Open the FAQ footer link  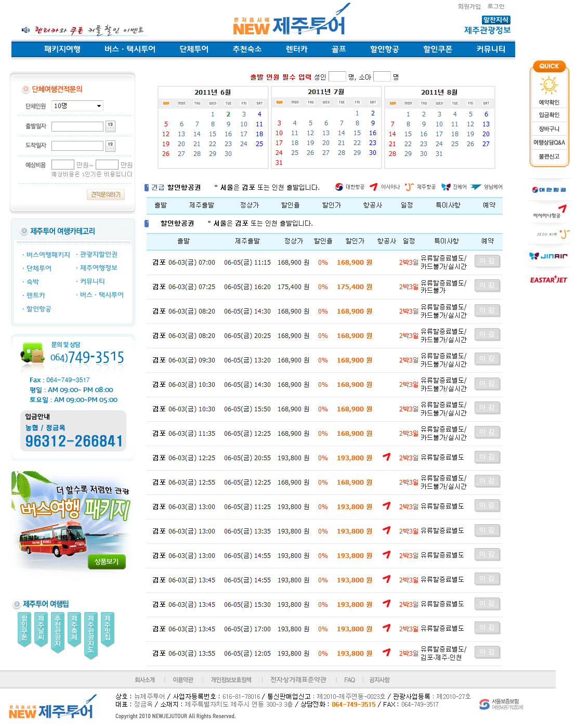tap(350, 680)
